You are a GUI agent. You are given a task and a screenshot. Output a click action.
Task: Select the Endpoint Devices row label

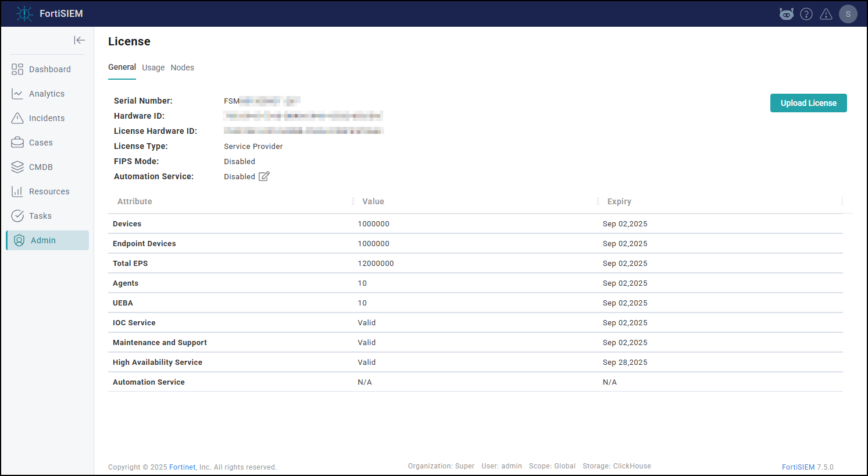[x=144, y=244]
